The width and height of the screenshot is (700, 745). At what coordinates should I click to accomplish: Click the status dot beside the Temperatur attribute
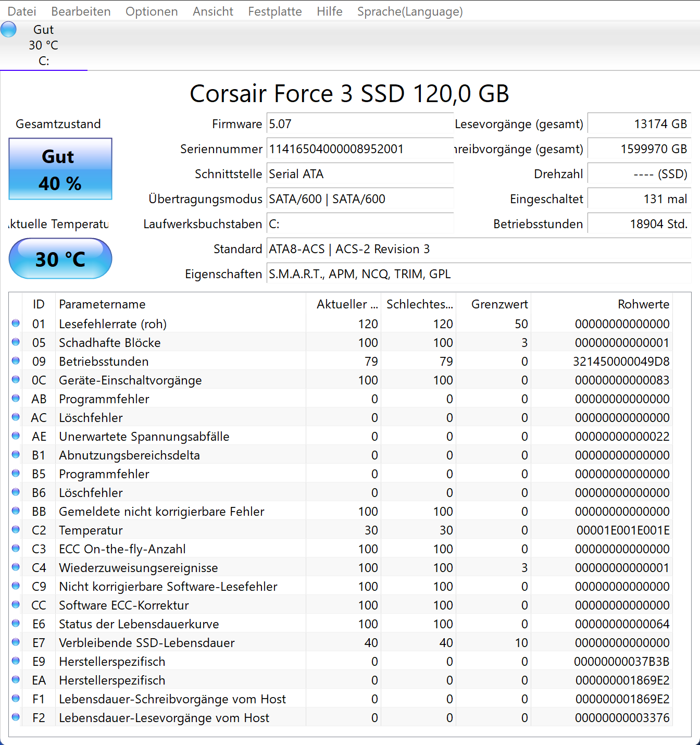coord(16,529)
